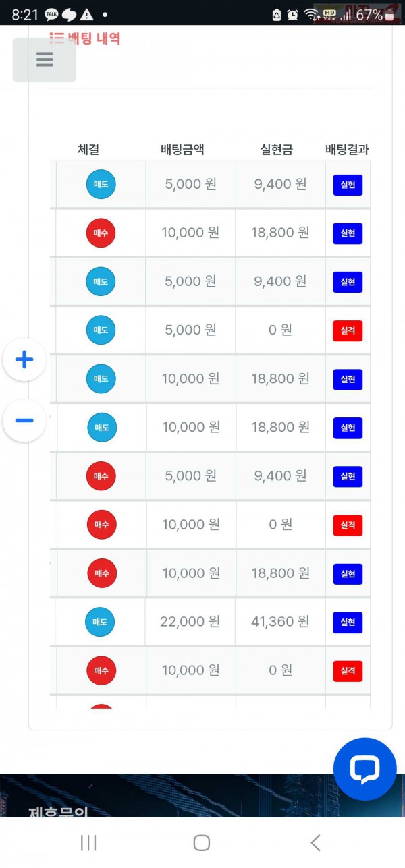Click the minus zoom control
The height and width of the screenshot is (868, 405).
tap(24, 420)
